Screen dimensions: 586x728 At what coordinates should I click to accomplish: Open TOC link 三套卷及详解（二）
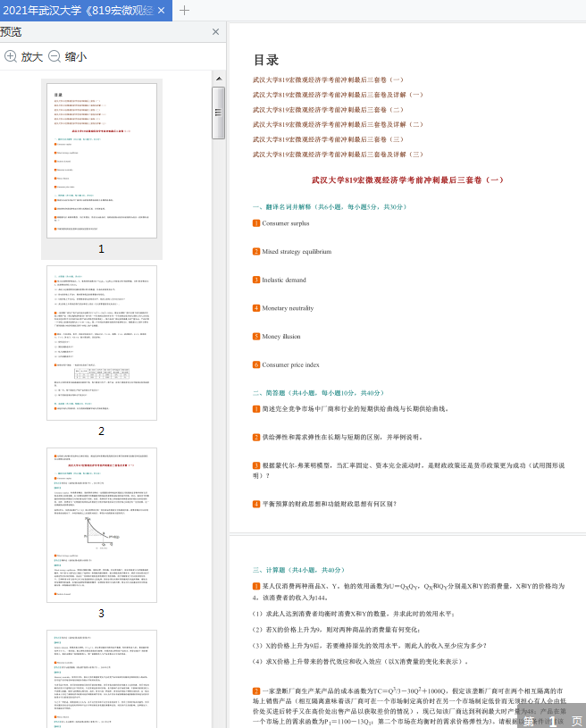(x=338, y=124)
